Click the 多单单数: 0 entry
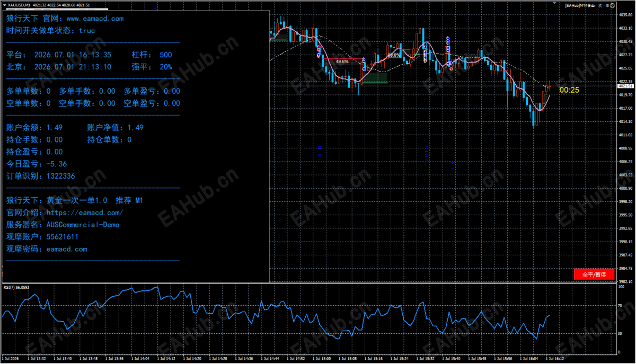This screenshot has width=636, height=364. (x=29, y=91)
